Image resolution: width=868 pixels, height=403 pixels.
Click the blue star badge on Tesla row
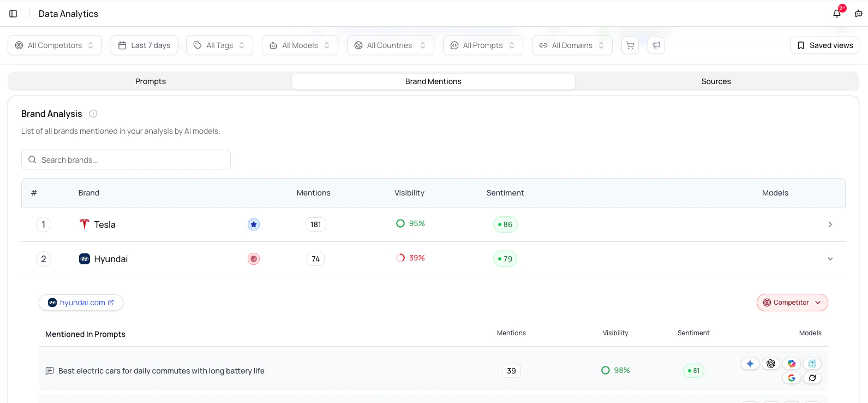[x=254, y=224]
